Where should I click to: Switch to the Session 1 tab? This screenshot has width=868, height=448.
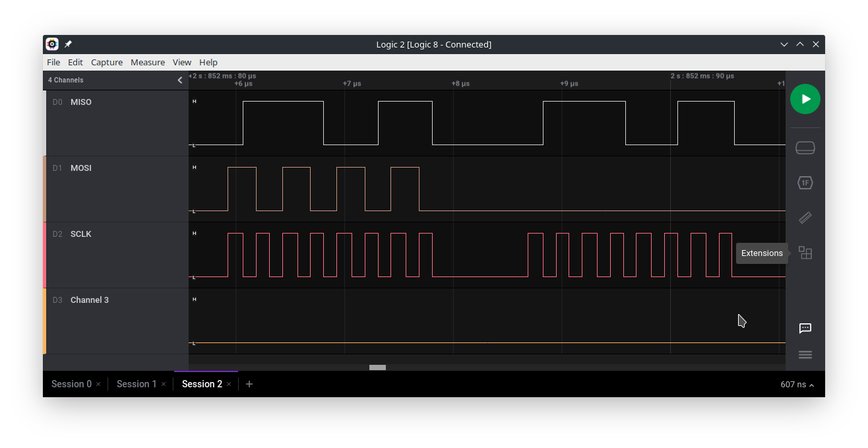[137, 384]
